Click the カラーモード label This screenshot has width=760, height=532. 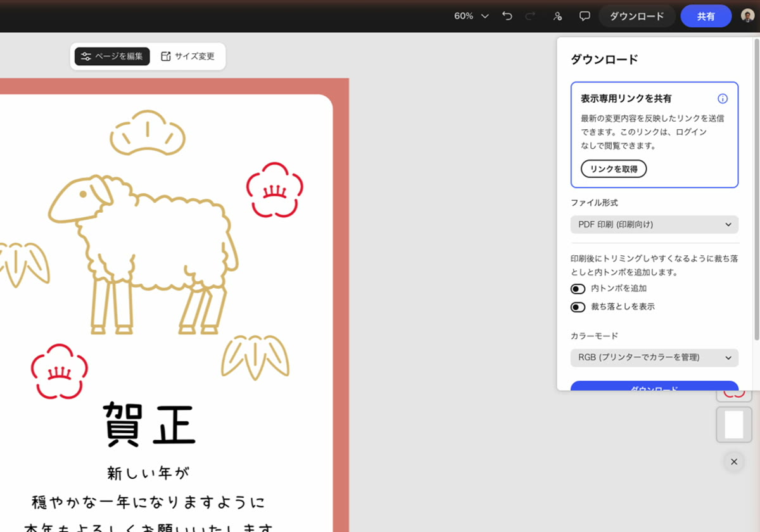[x=594, y=336]
